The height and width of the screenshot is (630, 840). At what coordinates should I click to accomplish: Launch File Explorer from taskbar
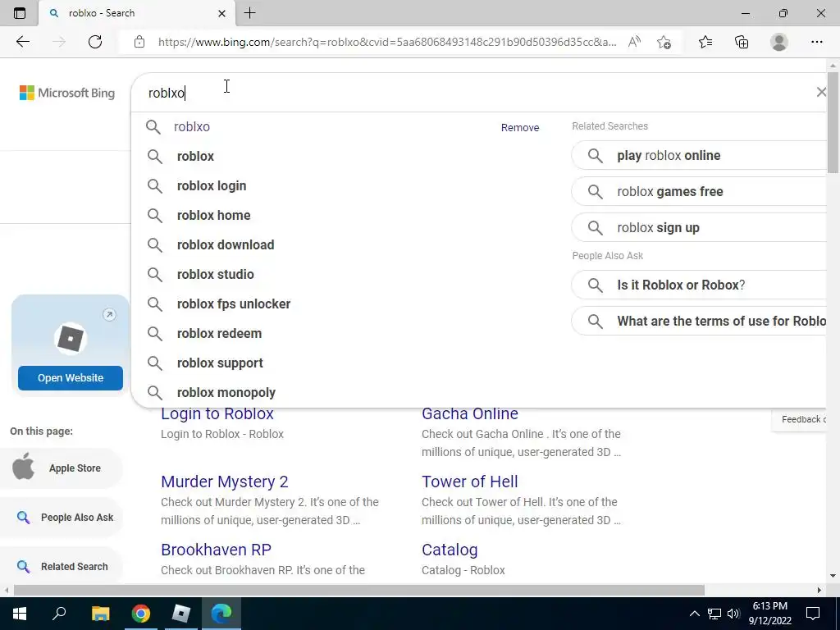(x=100, y=614)
